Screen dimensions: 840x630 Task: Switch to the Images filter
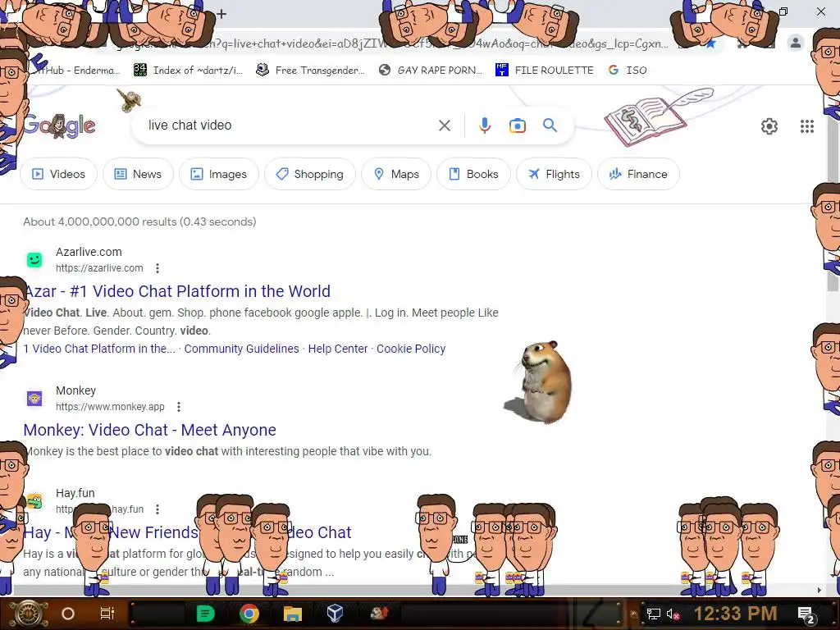coord(218,174)
